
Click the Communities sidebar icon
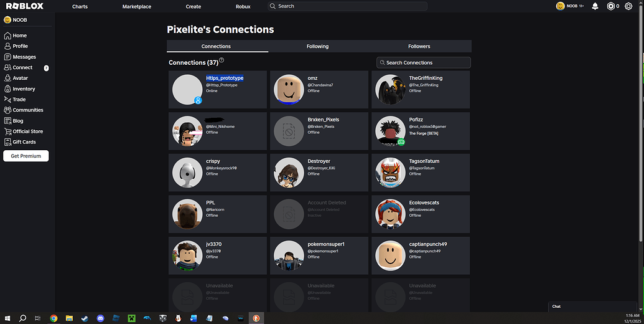coord(7,110)
